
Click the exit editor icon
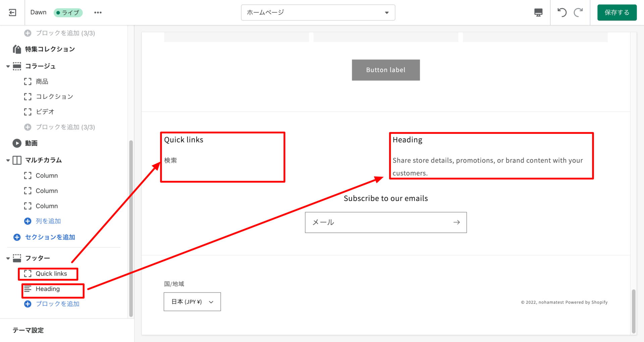(12, 13)
